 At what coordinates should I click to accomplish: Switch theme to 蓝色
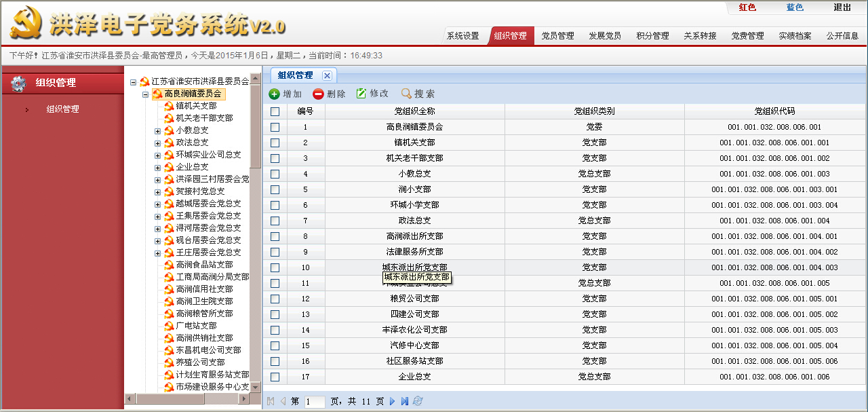pos(795,7)
